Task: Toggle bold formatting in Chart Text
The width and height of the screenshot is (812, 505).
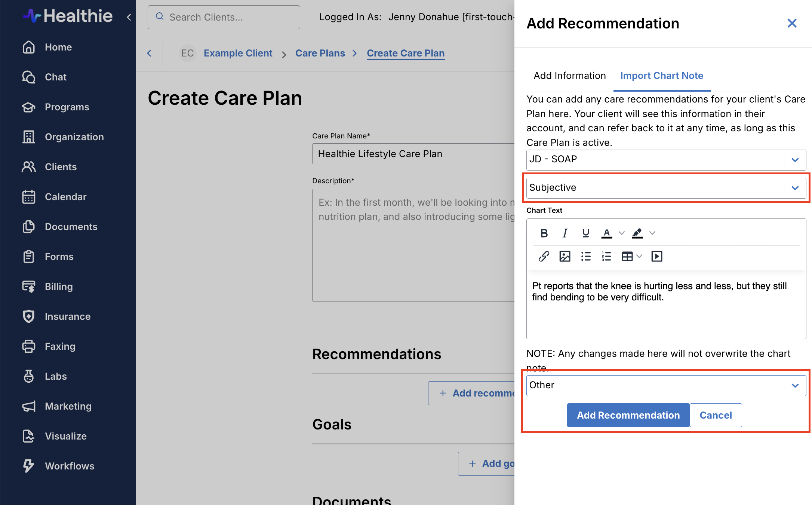Action: (544, 233)
